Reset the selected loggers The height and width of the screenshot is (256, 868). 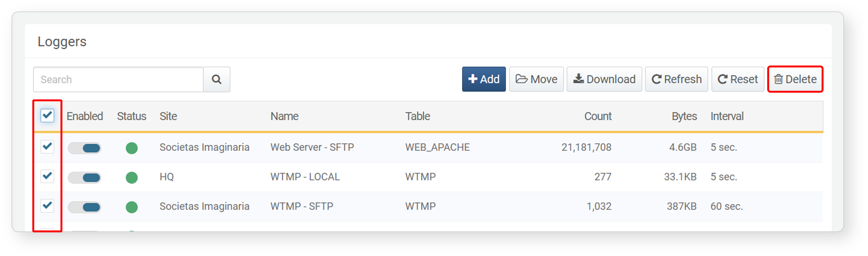(737, 79)
